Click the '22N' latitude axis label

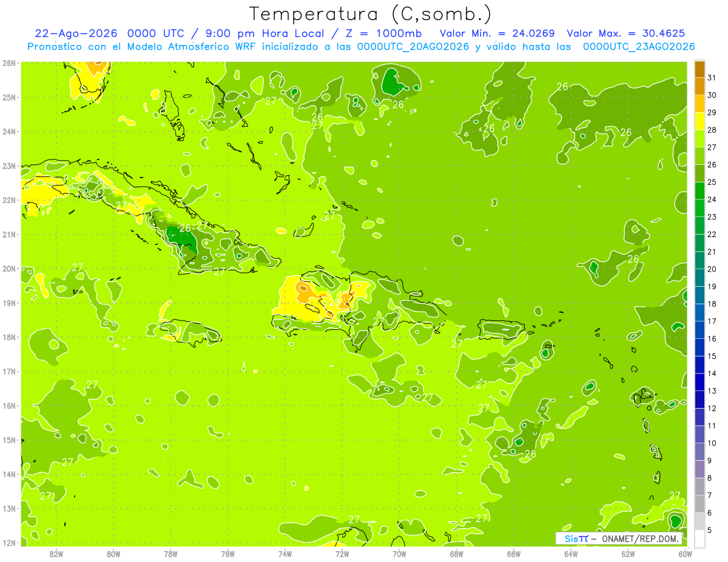(9, 200)
